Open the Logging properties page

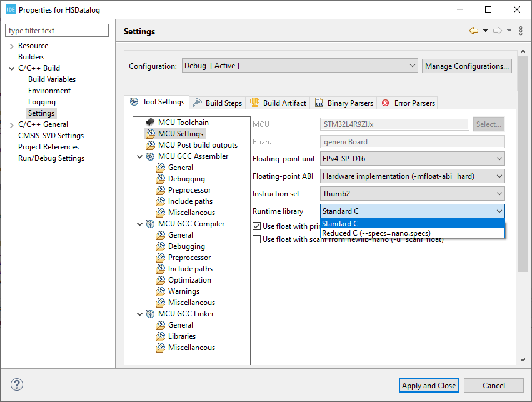[42, 102]
